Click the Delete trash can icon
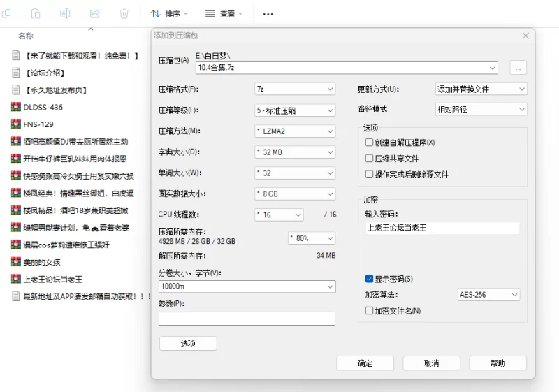This screenshot has width=559, height=392. pos(124,13)
